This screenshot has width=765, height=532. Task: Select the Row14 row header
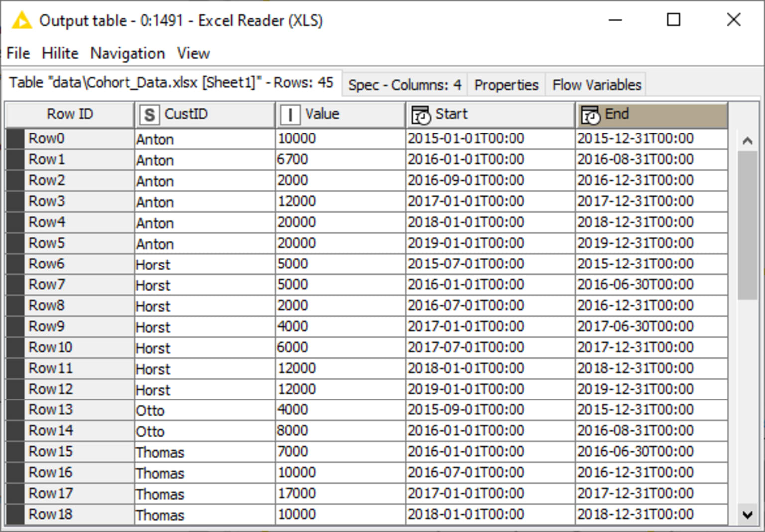(x=70, y=431)
